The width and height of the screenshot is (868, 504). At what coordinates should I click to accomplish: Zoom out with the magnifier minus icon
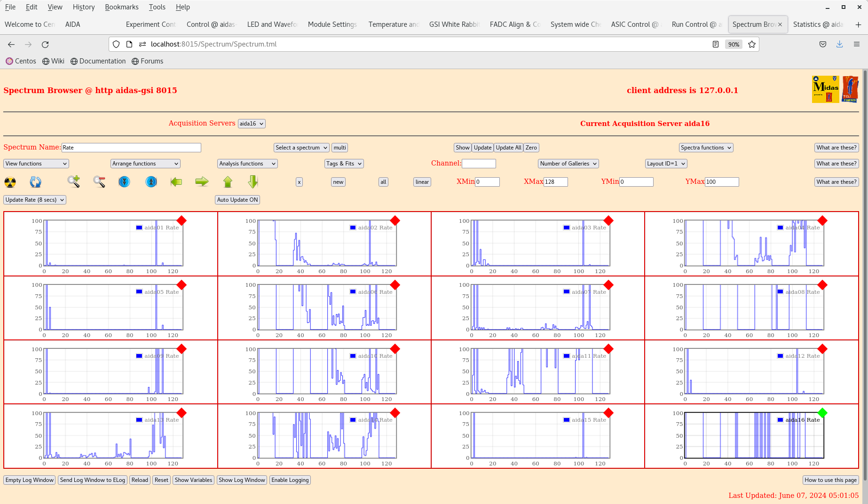tap(99, 181)
